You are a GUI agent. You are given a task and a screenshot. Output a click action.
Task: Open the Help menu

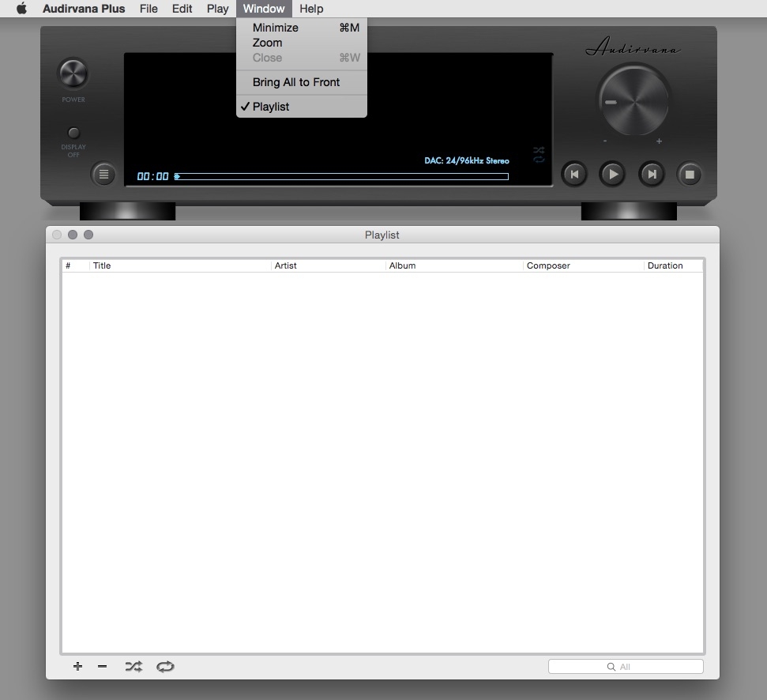(x=311, y=9)
